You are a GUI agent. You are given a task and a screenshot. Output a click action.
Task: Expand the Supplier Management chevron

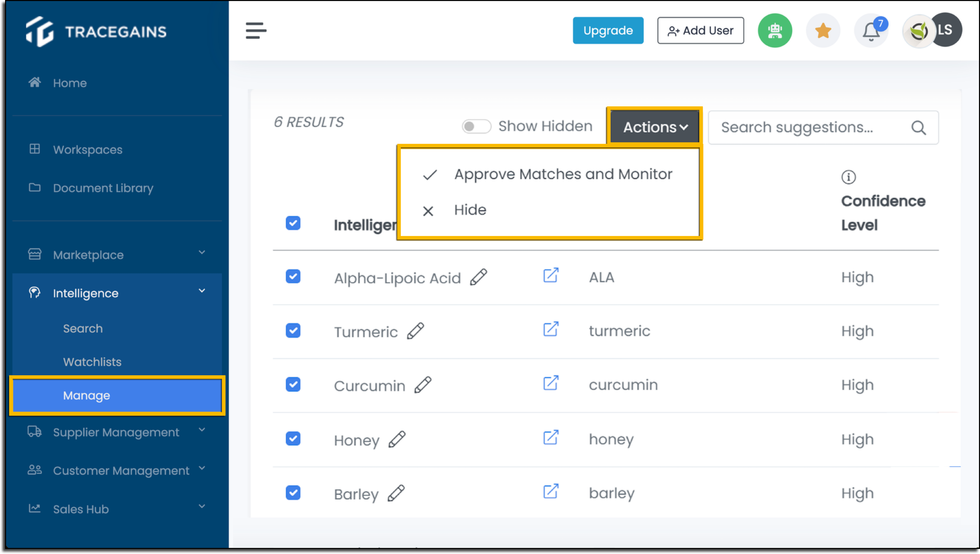click(x=202, y=430)
